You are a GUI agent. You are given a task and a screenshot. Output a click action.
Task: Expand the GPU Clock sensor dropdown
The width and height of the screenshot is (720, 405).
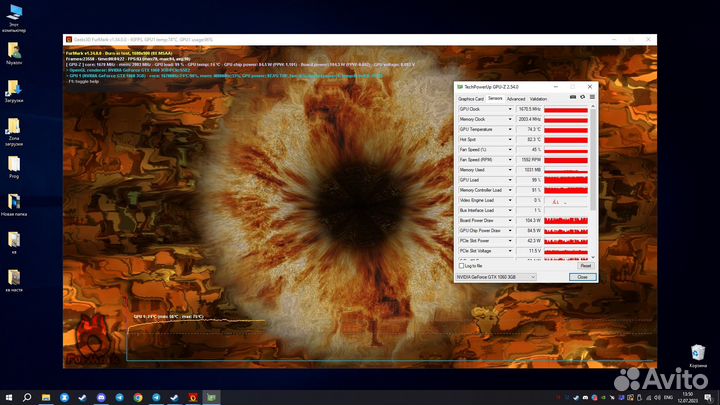(510, 109)
